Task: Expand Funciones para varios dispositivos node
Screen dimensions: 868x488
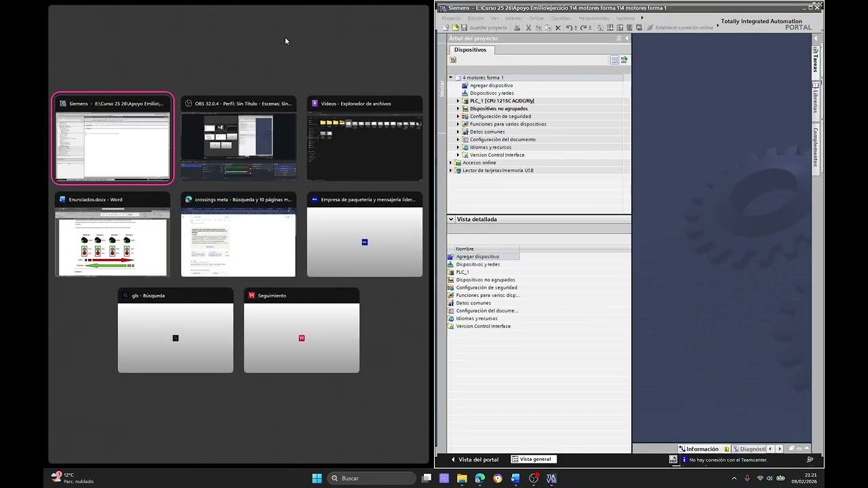Action: [x=458, y=124]
